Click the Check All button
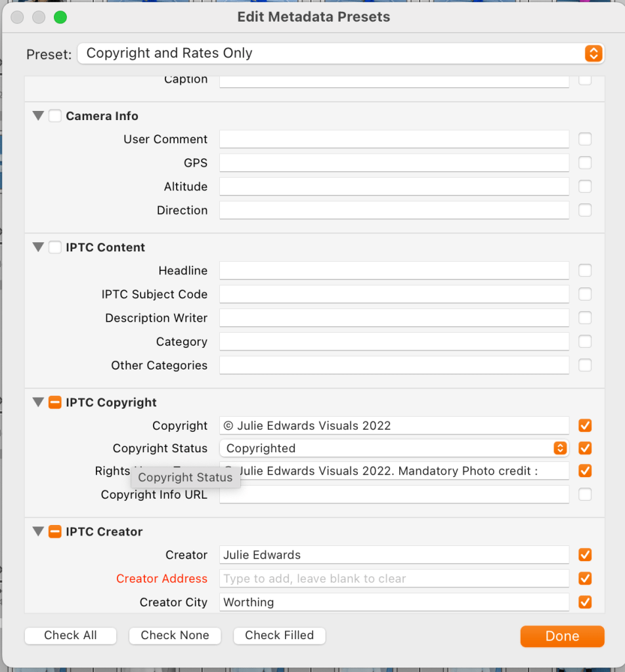Image resolution: width=625 pixels, height=672 pixels. tap(70, 635)
